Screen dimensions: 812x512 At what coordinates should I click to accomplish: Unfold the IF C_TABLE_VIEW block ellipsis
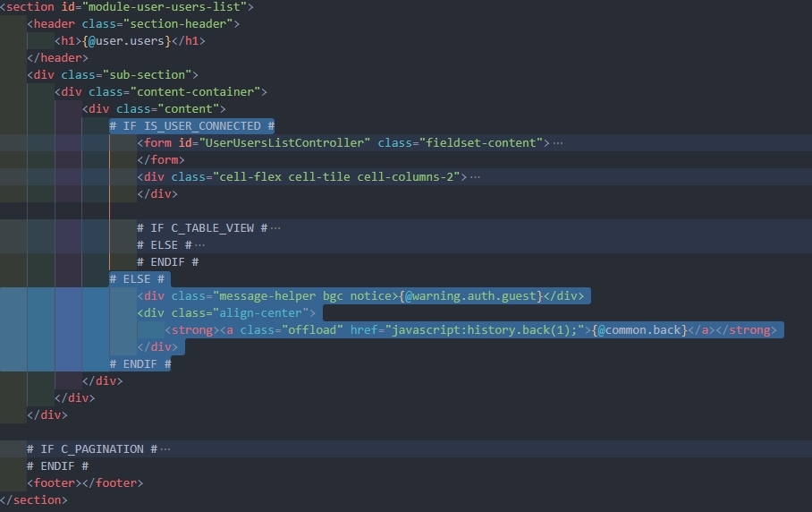coord(275,228)
